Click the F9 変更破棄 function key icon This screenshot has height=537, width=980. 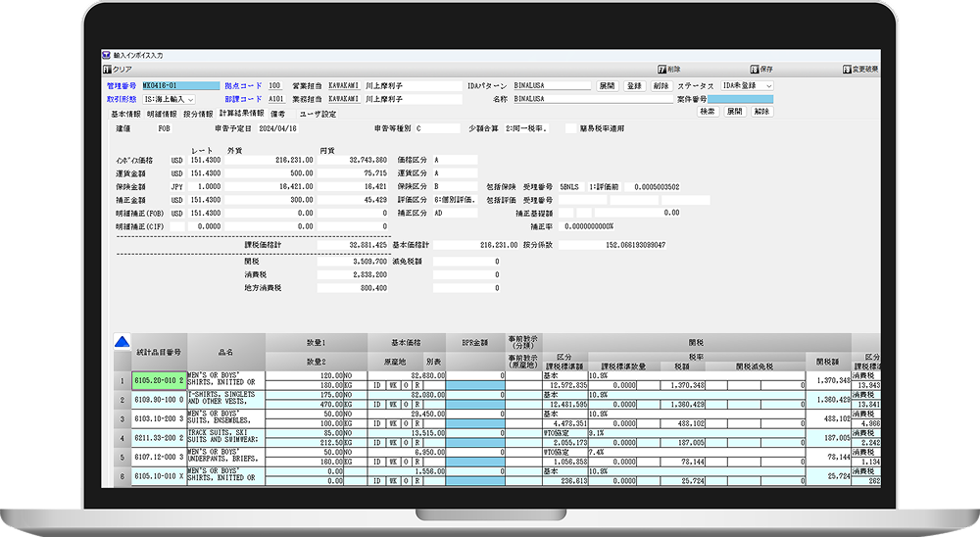pos(847,70)
